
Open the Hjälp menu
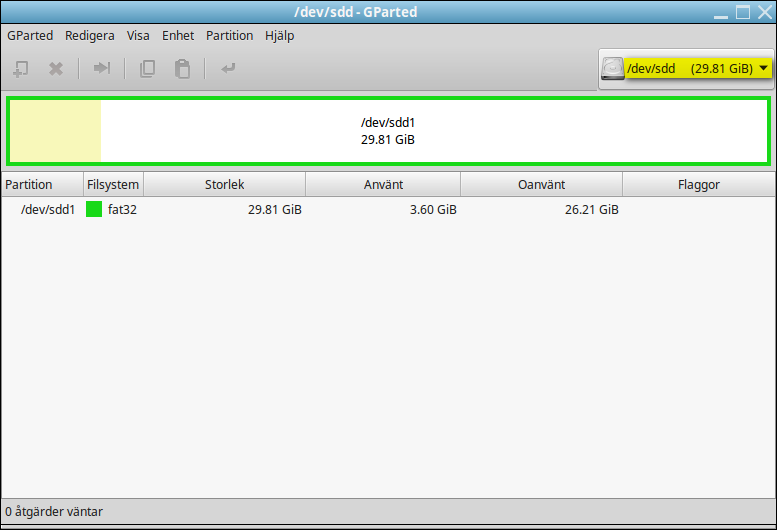coord(279,36)
